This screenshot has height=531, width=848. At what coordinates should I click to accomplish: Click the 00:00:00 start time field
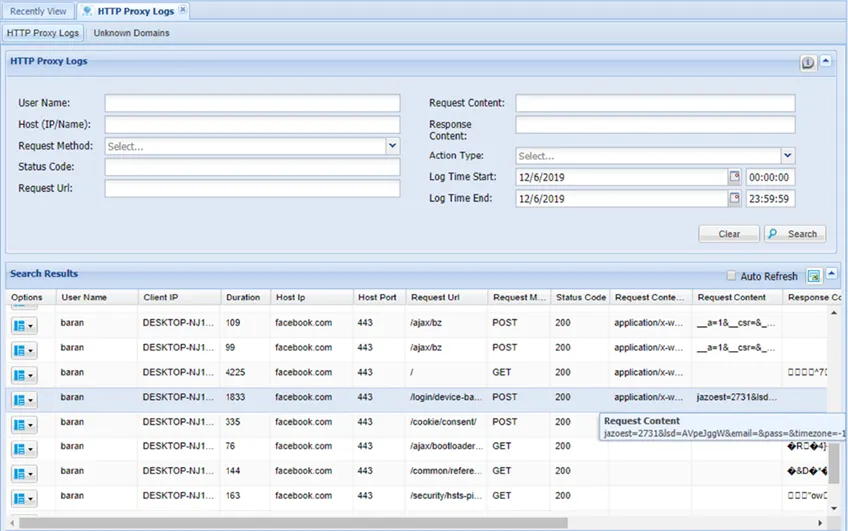coord(770,177)
